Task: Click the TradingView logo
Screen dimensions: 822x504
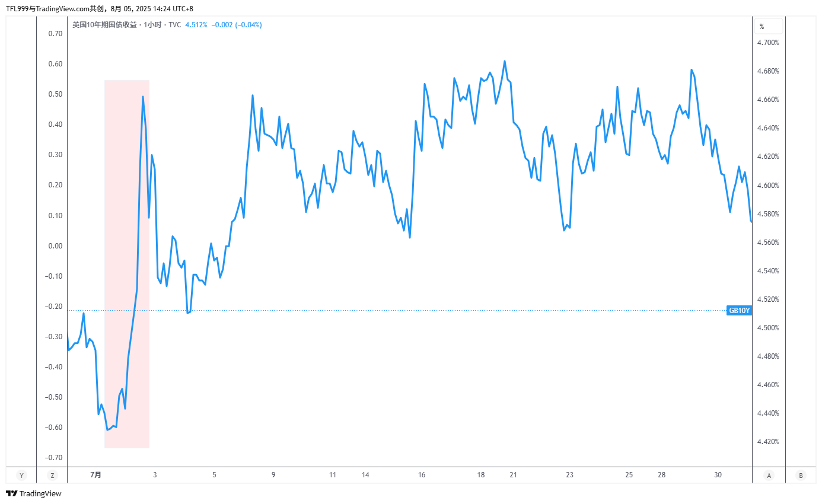Action: [34, 493]
